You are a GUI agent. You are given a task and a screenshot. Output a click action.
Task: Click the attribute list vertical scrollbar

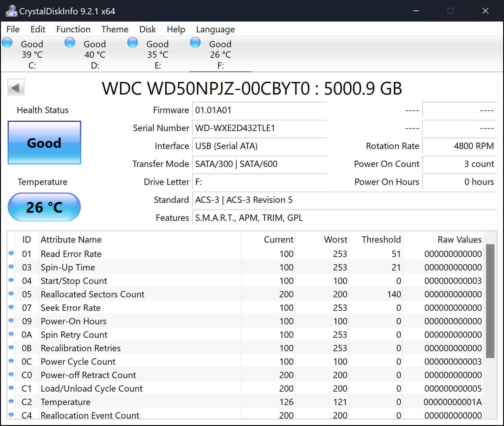pos(490,301)
